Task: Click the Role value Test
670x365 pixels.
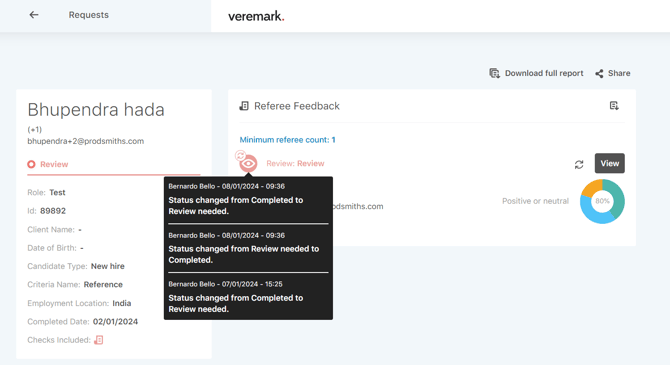Action: pyautogui.click(x=57, y=192)
